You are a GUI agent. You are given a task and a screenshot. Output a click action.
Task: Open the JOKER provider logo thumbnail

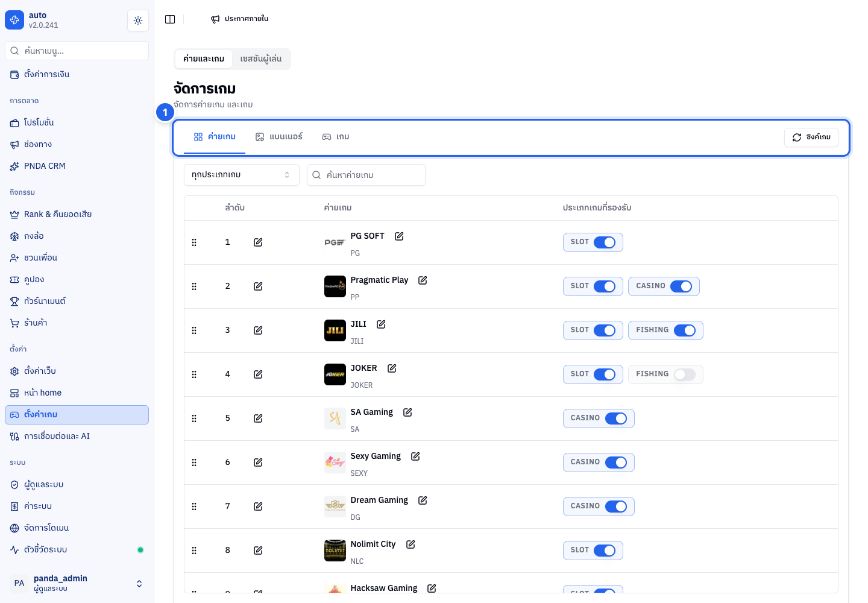(335, 374)
